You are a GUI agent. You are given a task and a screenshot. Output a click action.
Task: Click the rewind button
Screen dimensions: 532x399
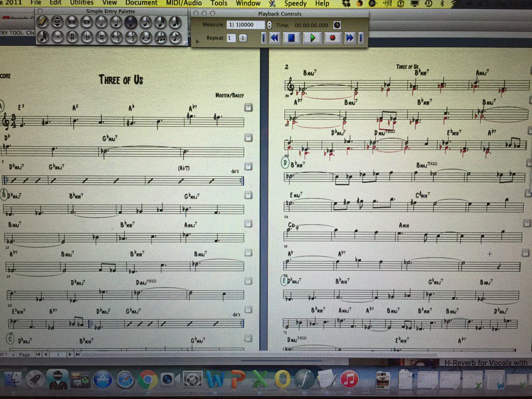point(274,37)
